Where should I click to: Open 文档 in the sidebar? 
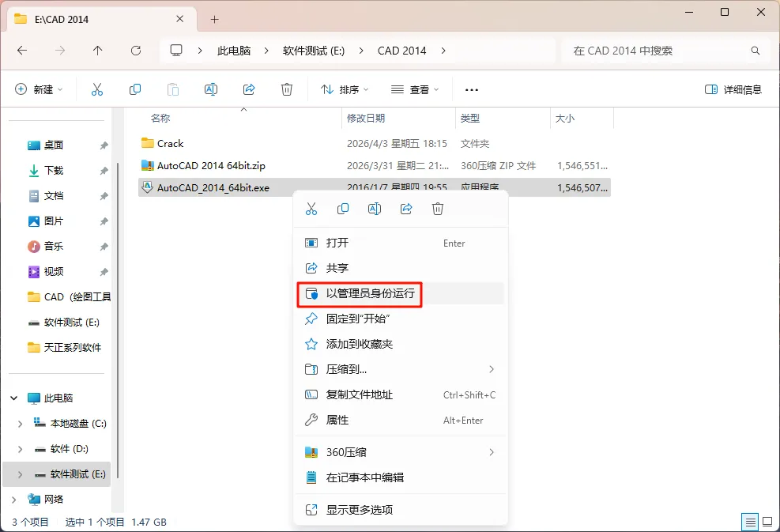click(53, 195)
